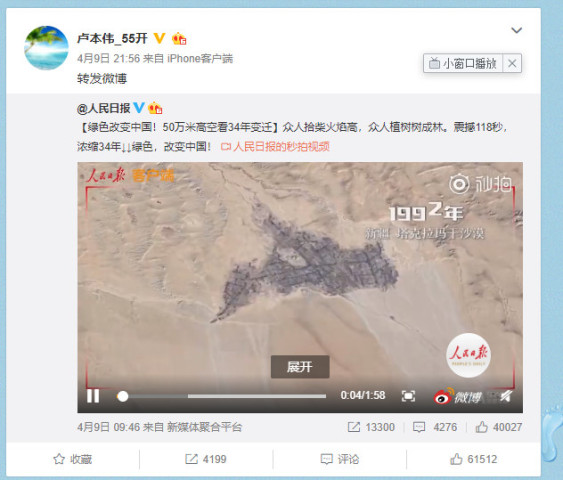
Task: Open 人民日报的秒拍视频 link
Action: [275, 146]
